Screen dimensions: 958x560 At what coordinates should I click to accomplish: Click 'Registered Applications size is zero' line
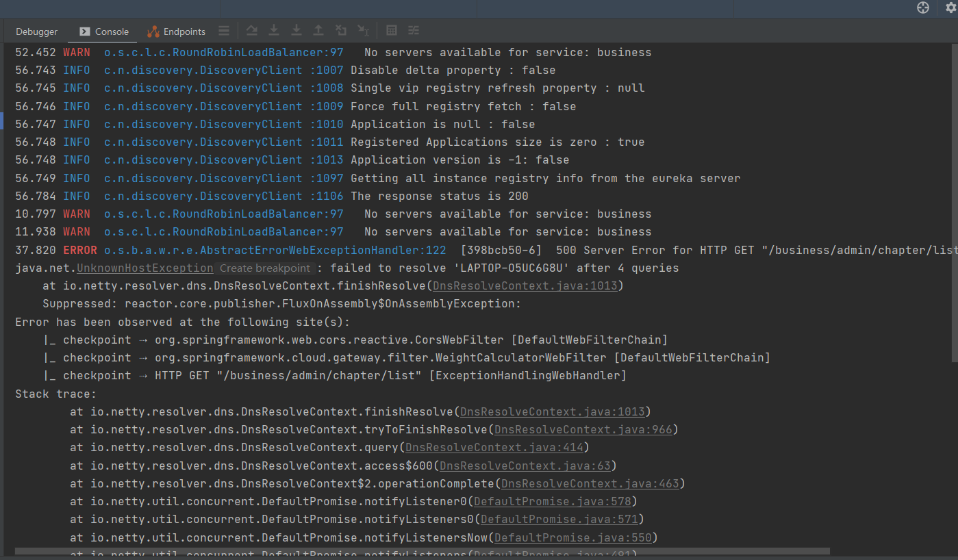pyautogui.click(x=329, y=142)
